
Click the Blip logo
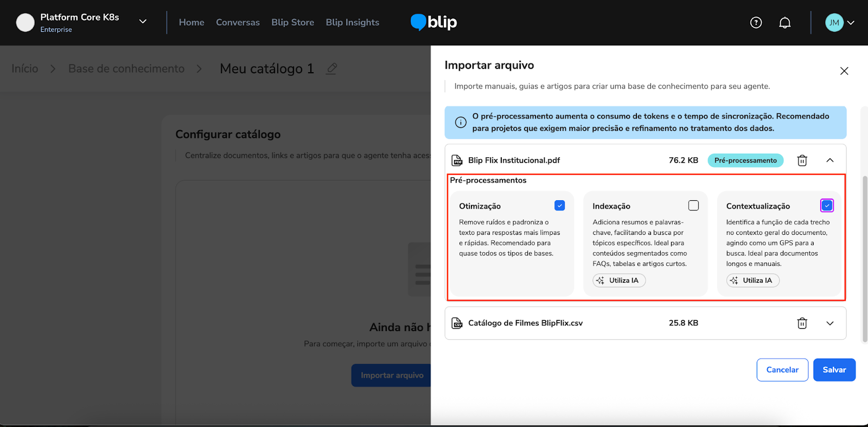pos(433,22)
